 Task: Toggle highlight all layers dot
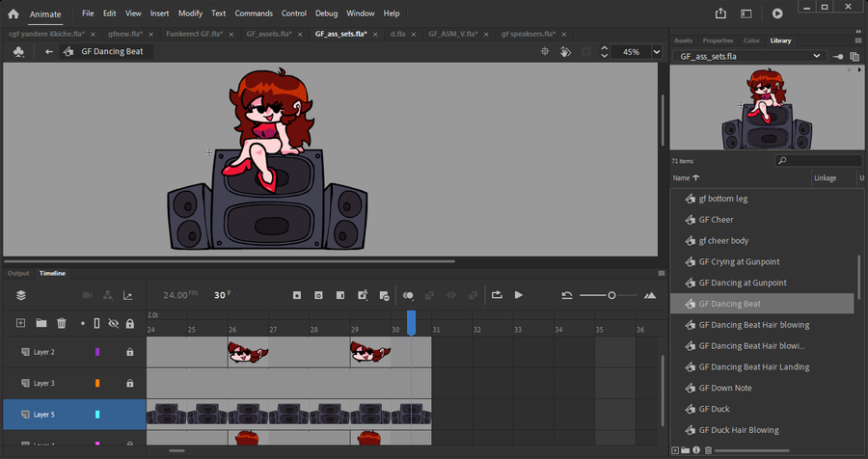point(83,323)
